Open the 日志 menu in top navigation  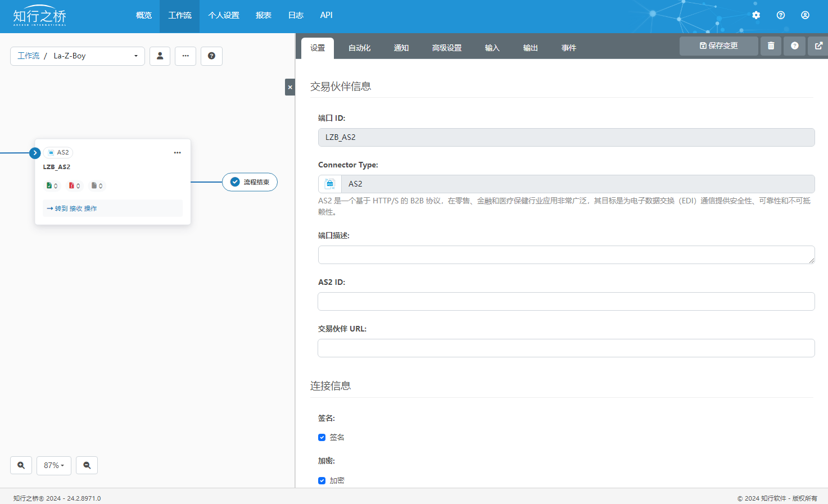[x=296, y=16]
